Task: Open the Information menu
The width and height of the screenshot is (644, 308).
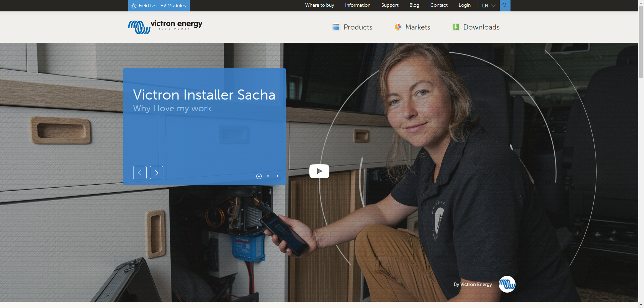Action: [358, 5]
